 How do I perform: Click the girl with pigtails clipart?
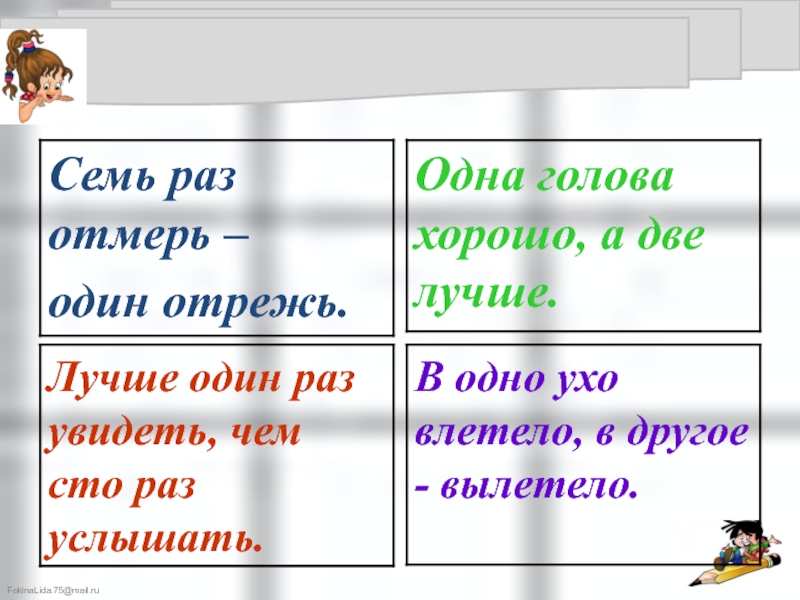coord(40,77)
